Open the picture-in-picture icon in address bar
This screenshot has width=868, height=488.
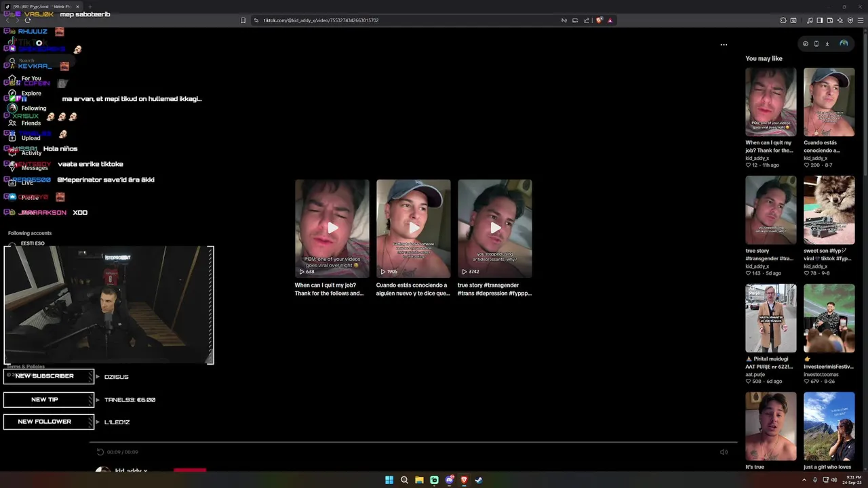click(575, 20)
